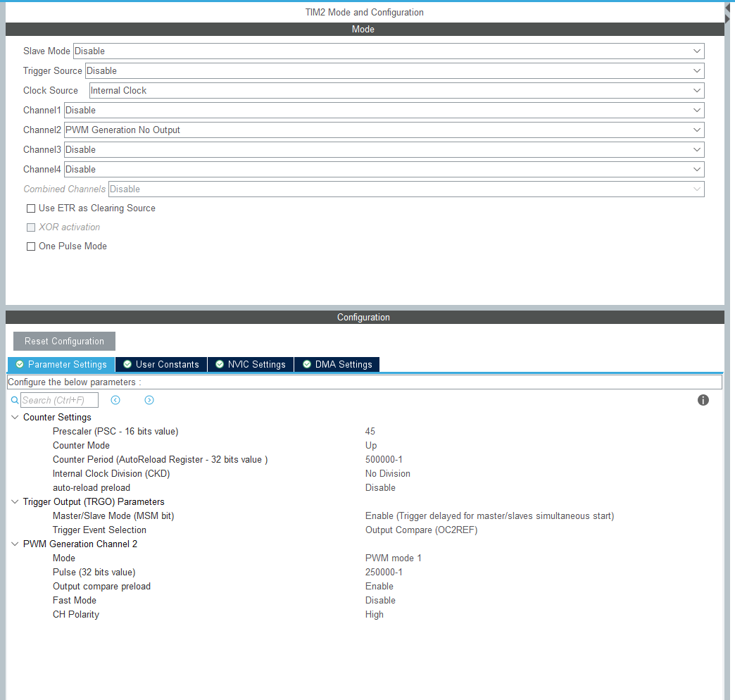Click Counter Period (AutoReload Register) row label
This screenshot has height=700, width=735.
click(x=161, y=459)
